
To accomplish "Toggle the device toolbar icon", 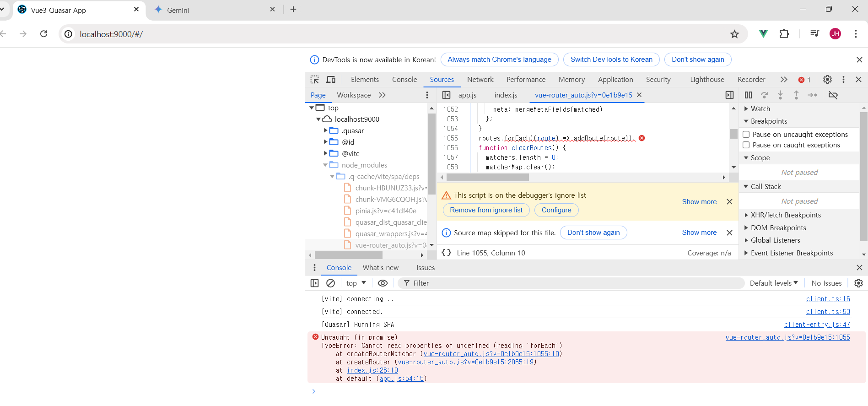I will click(331, 80).
